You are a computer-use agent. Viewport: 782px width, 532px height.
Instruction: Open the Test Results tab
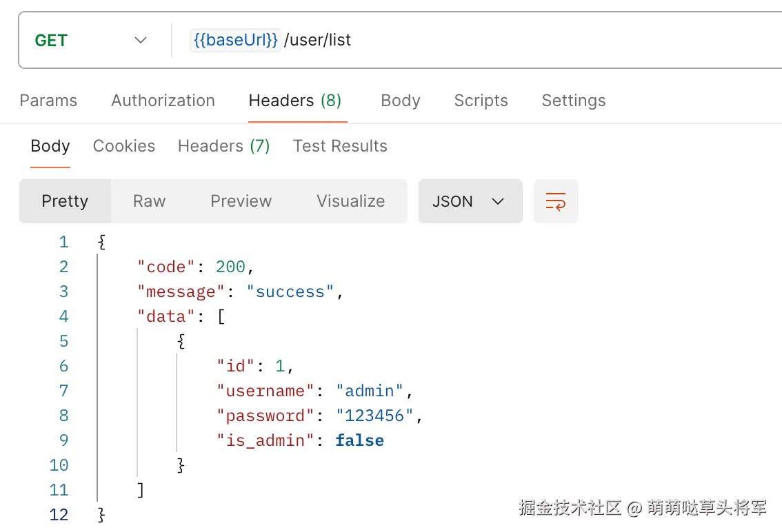click(x=340, y=146)
